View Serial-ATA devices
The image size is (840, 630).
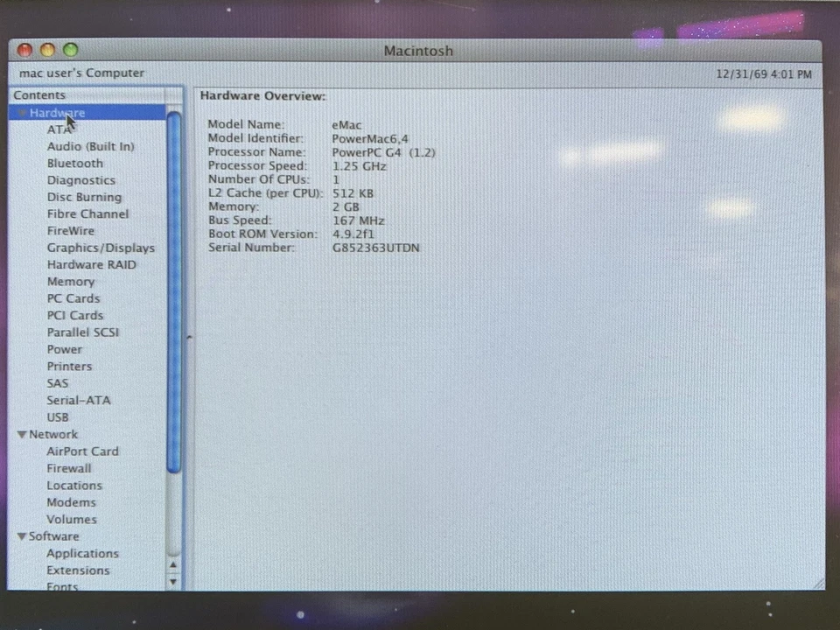click(x=79, y=400)
